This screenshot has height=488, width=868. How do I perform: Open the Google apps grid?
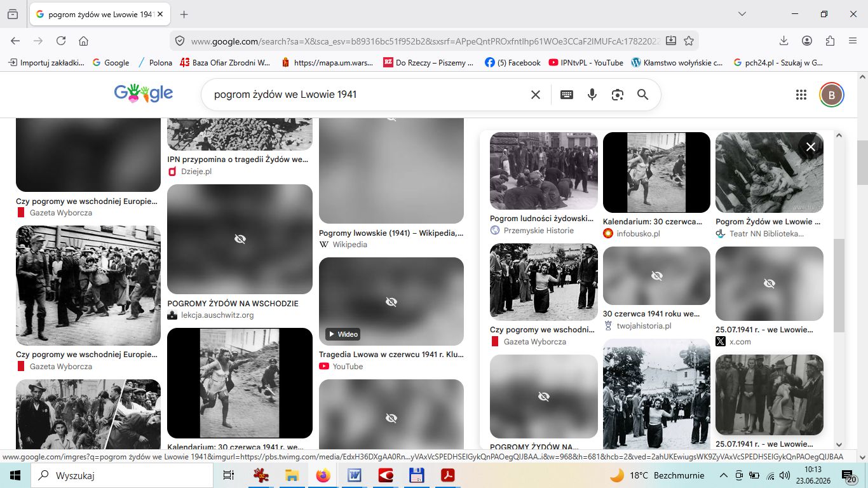[x=801, y=95]
